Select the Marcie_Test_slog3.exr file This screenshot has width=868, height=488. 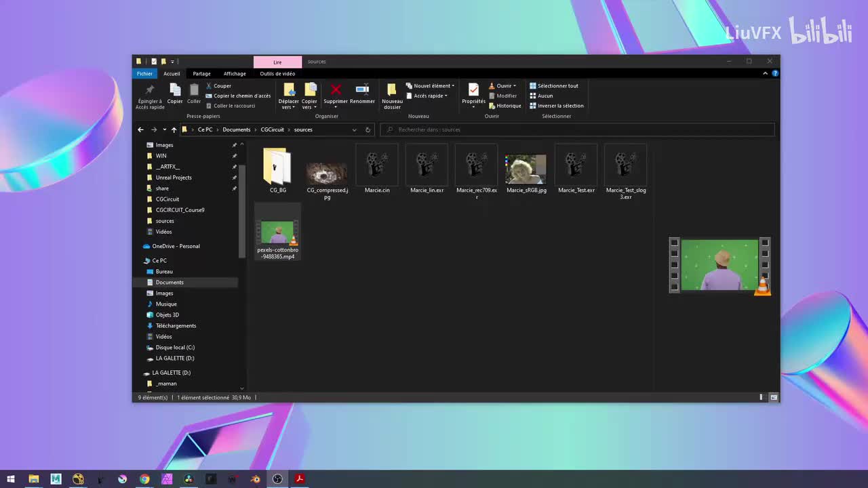tap(626, 172)
